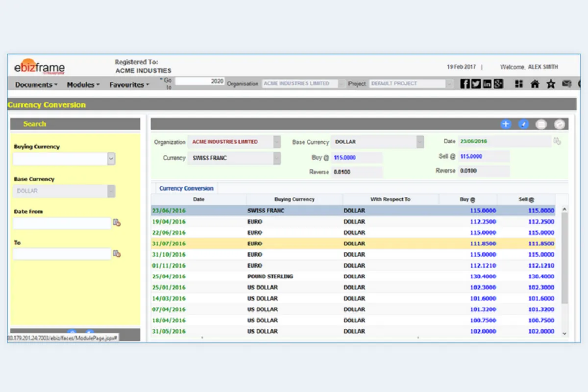Select the Currency Conversion tab
This screenshot has width=588, height=392.
point(186,188)
